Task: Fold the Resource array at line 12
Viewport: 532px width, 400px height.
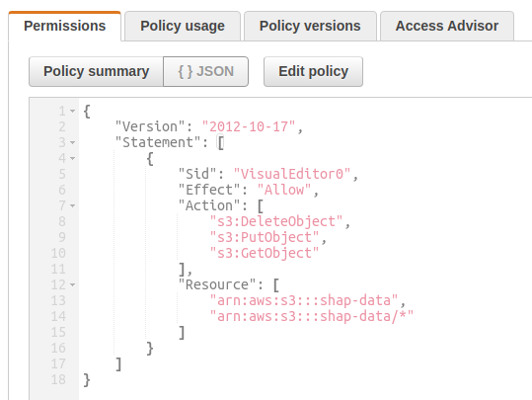Action: (x=73, y=284)
